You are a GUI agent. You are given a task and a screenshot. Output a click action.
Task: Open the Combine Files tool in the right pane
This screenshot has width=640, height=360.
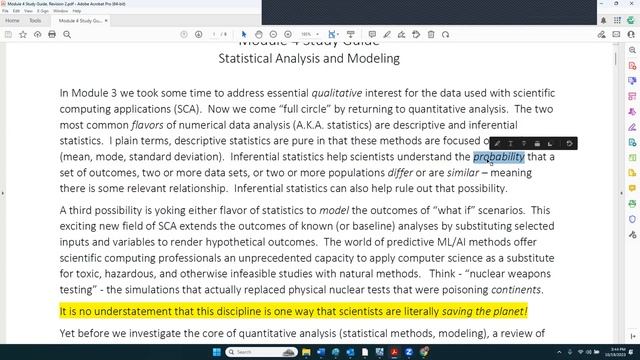[632, 81]
